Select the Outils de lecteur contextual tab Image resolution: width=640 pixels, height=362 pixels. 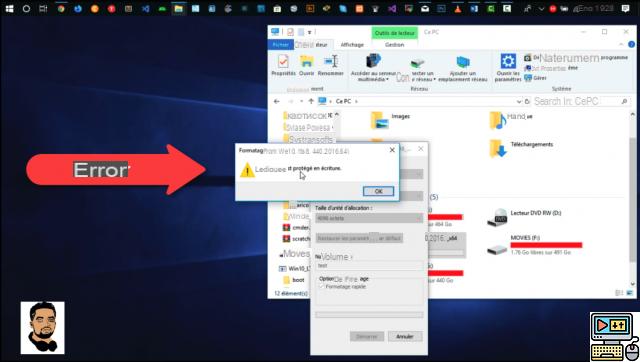[394, 33]
